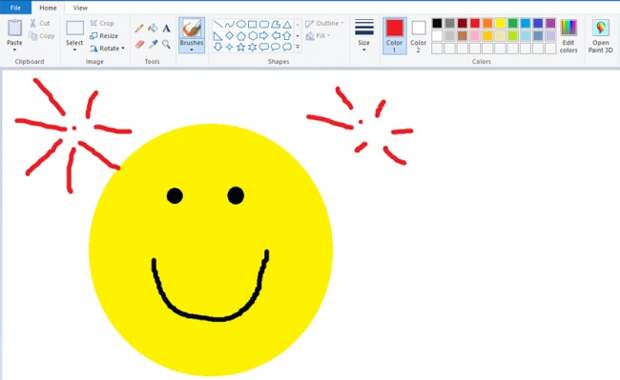The image size is (620, 380).
Task: Click the Cut button
Action: pos(40,23)
